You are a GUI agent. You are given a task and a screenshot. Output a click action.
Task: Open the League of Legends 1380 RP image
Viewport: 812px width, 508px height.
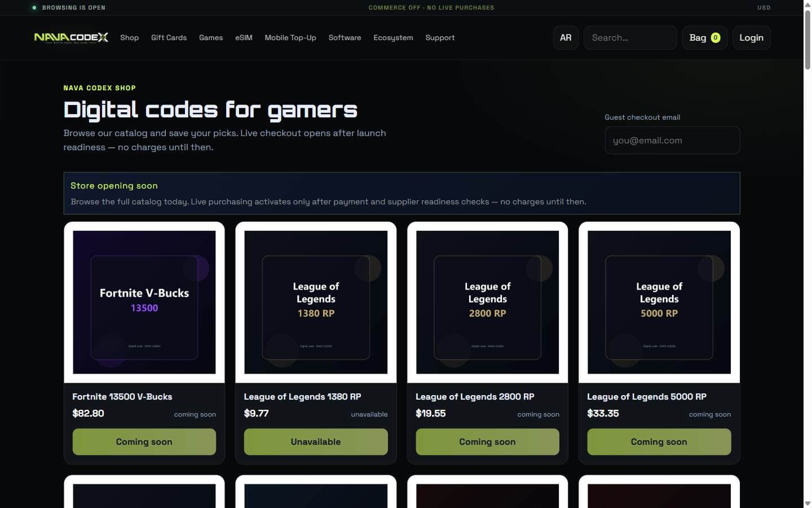pos(316,303)
